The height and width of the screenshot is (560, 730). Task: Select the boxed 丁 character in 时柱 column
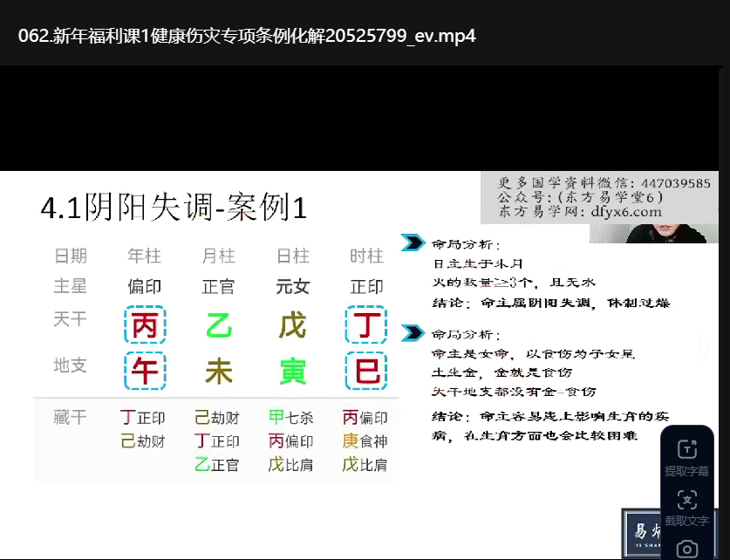point(366,325)
